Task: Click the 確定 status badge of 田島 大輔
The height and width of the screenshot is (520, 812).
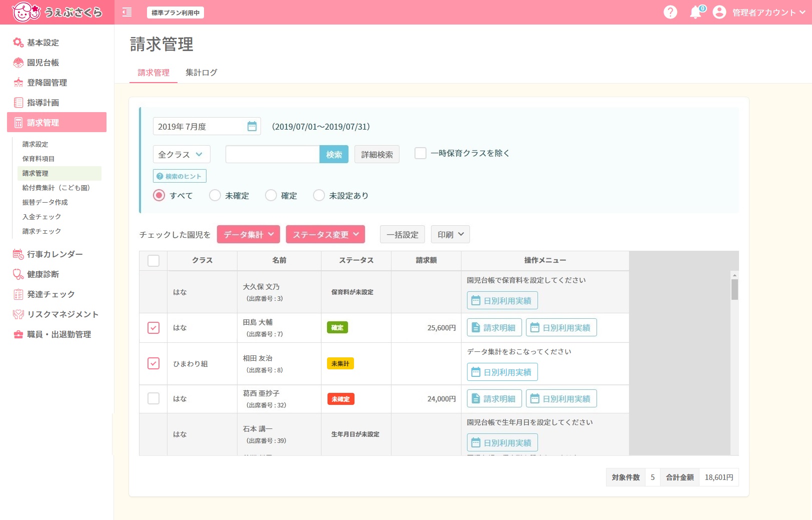Action: (337, 327)
